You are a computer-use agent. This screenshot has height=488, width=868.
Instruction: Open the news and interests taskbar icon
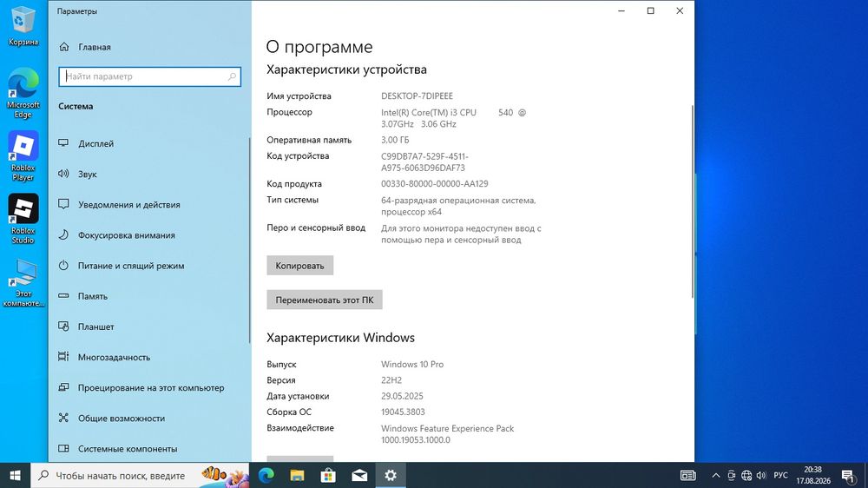[688, 475]
